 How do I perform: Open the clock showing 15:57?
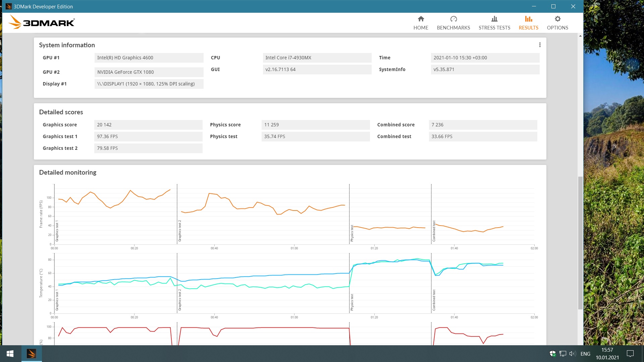(607, 354)
